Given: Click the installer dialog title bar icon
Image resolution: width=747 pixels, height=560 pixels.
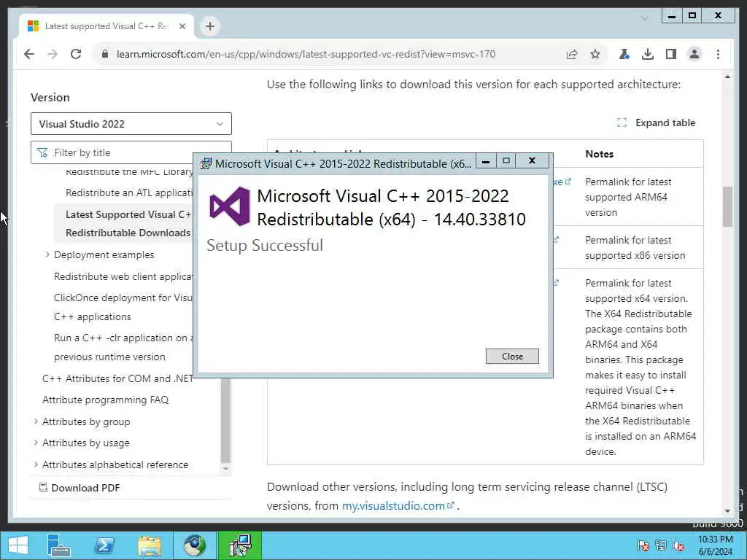Looking at the screenshot, I should (206, 163).
